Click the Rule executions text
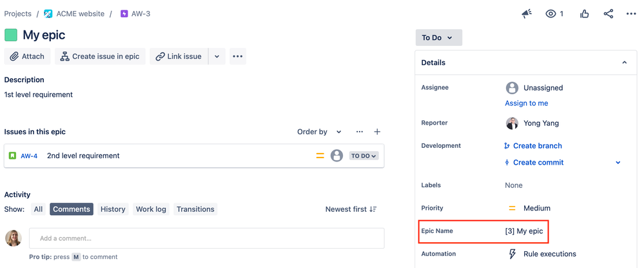Screen dimensions: 644x268 (x=549, y=254)
